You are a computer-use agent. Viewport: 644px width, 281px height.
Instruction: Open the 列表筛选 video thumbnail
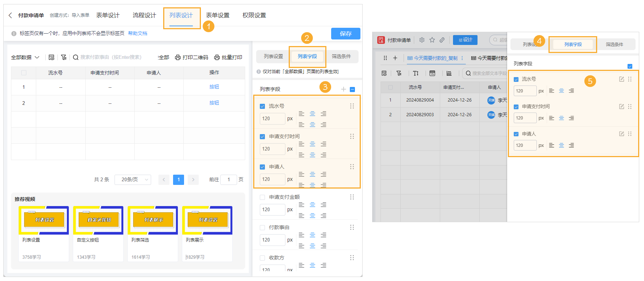153,220
